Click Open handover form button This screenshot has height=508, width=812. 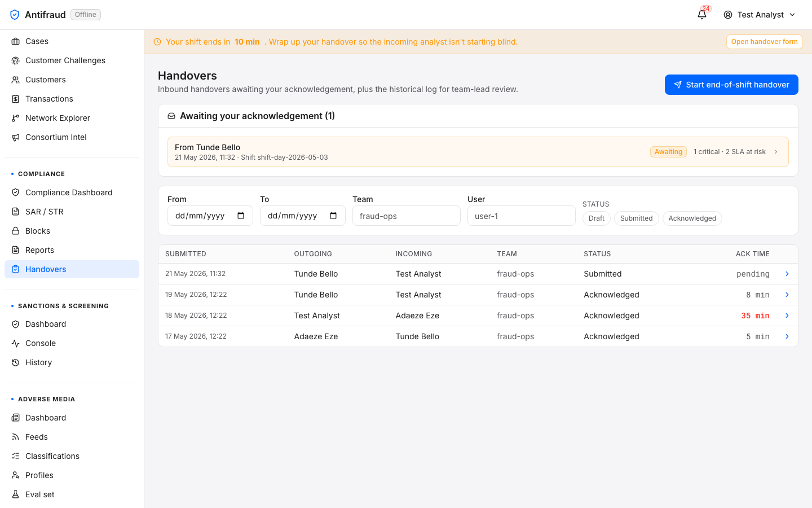(764, 42)
